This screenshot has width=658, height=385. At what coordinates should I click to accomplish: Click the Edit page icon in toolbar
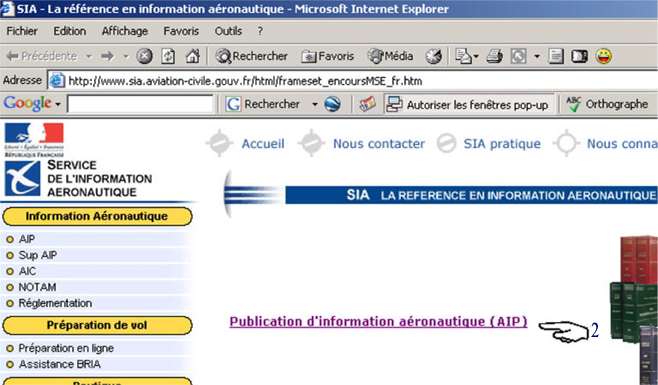click(x=518, y=56)
